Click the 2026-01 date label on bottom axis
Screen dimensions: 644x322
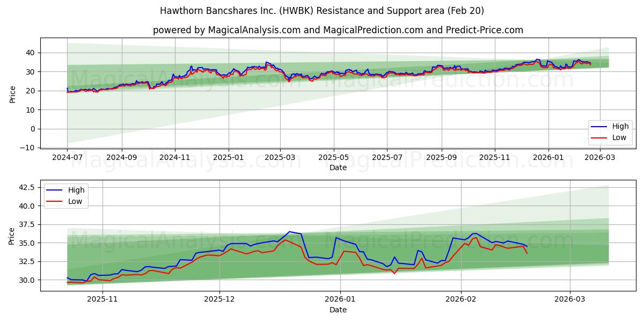coord(341,300)
